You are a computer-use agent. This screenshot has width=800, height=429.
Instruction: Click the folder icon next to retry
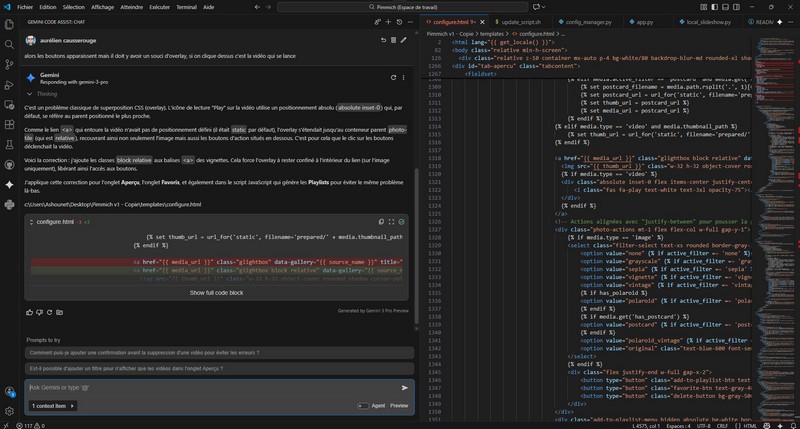[60, 312]
